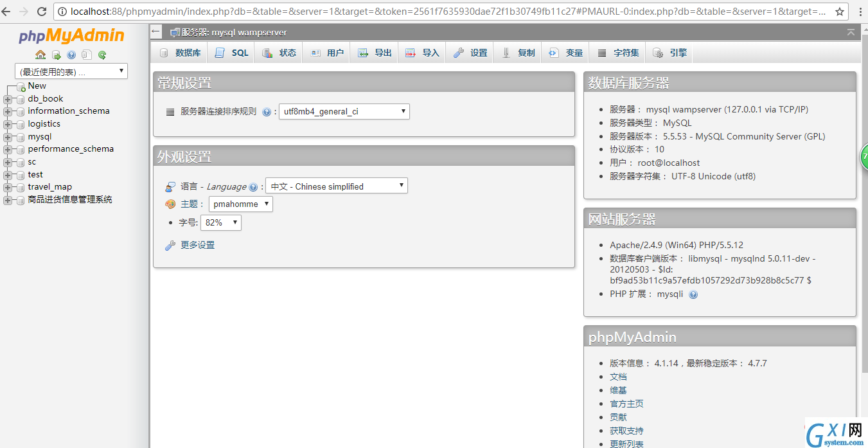The width and height of the screenshot is (868, 448).
Task: Click the phpMyAdmin logo
Action: coord(72,36)
